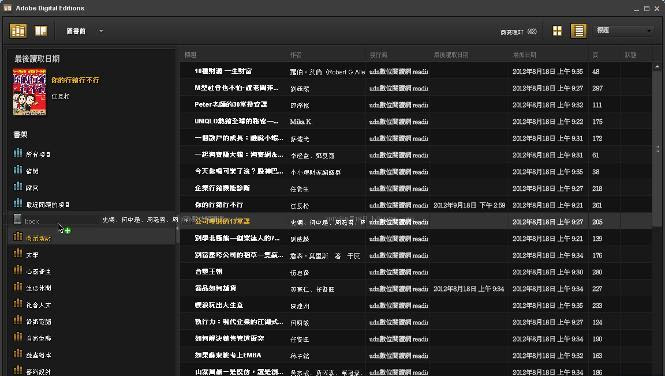Select the 最近閱讀的項目 bookshelf icon
Screen dimensions: 665x376
[18, 203]
